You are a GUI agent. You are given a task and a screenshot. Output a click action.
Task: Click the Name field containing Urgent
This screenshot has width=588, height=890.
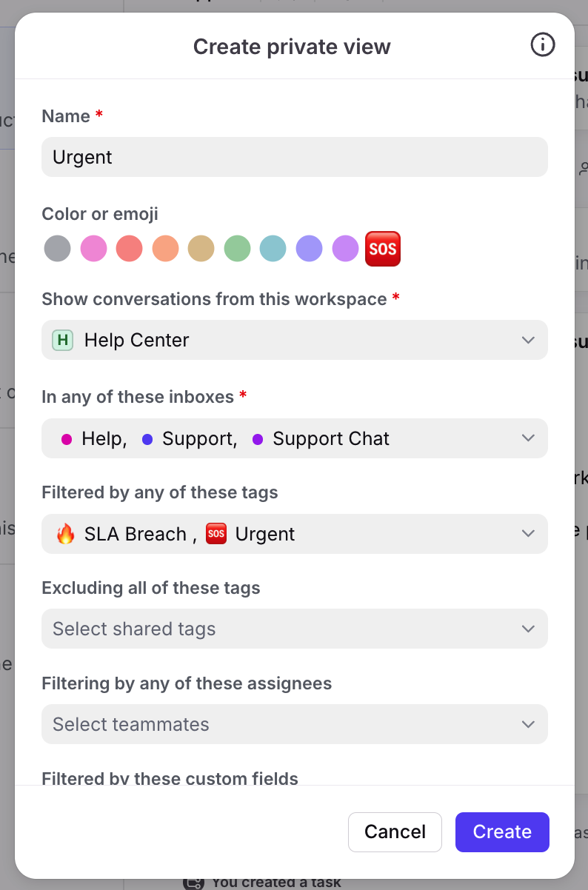click(x=295, y=157)
